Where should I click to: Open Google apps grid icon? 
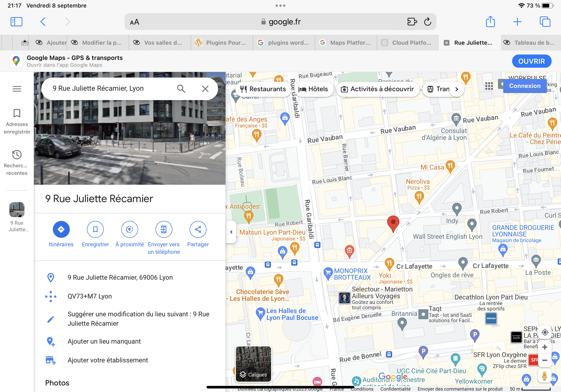click(489, 86)
